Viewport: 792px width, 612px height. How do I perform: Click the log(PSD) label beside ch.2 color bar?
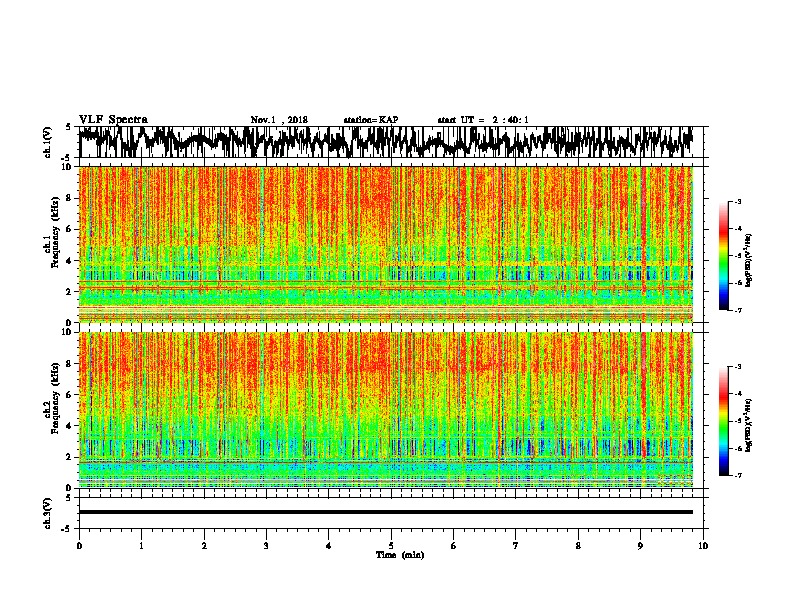(x=749, y=425)
